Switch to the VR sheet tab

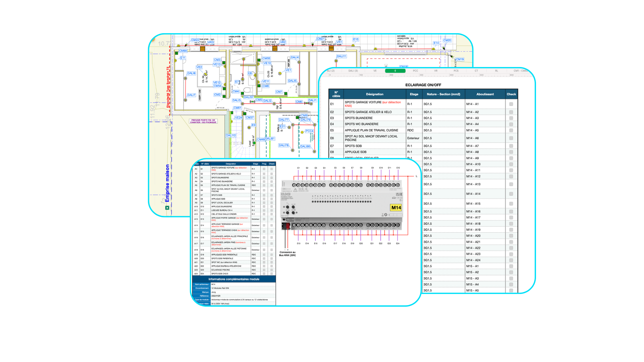pos(435,71)
